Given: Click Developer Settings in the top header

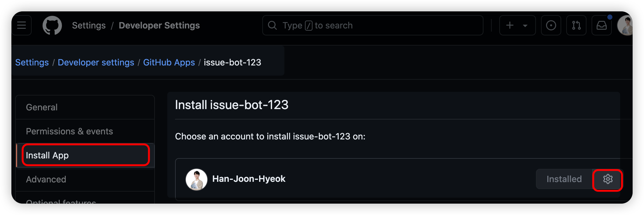Looking at the screenshot, I should point(159,25).
